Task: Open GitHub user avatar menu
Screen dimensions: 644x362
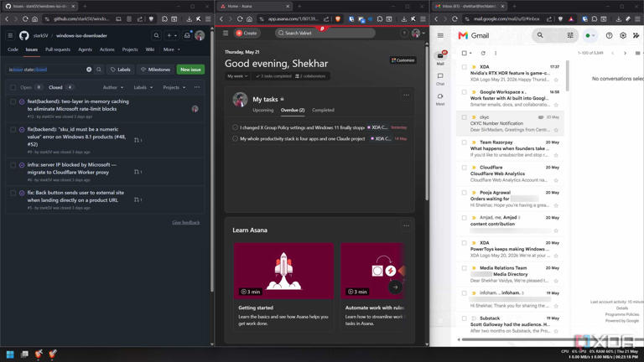Action: click(x=200, y=36)
